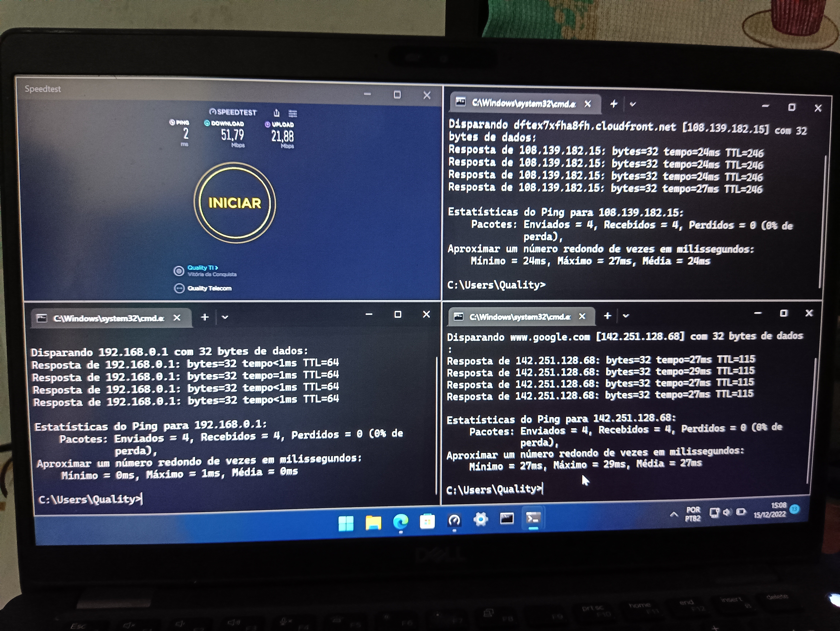Screen dimensions: 840x631
Task: Add a new tab in the 192.168.0.1 terminal
Action: 205,317
